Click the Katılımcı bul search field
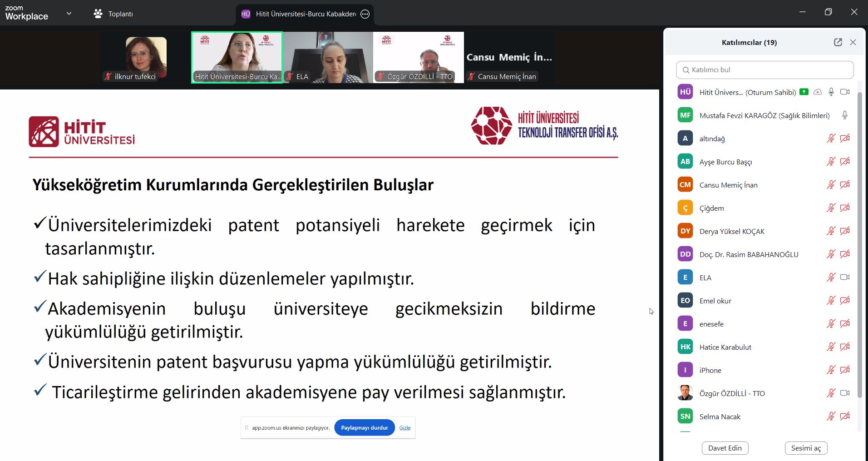The image size is (868, 461). pyautogui.click(x=764, y=70)
